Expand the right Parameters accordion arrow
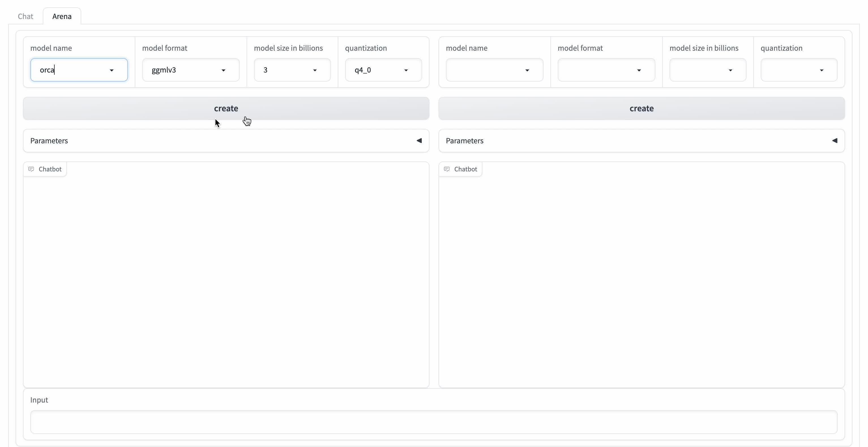Viewport: 868px width, 447px height. pos(835,141)
